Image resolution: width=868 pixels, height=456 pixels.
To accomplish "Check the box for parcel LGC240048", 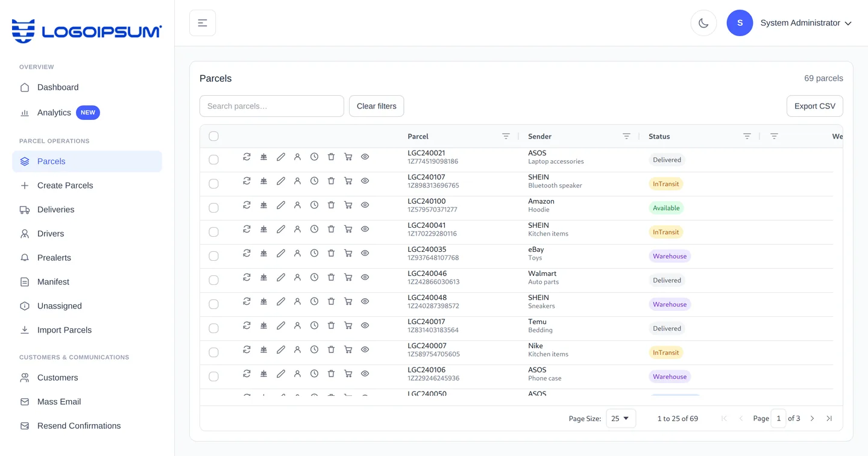I will (213, 304).
